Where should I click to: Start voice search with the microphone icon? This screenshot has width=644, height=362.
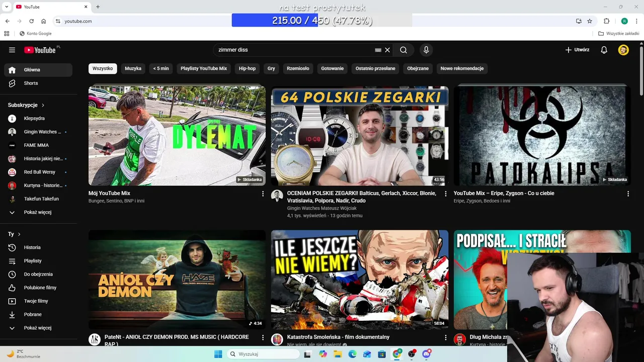coord(426,50)
